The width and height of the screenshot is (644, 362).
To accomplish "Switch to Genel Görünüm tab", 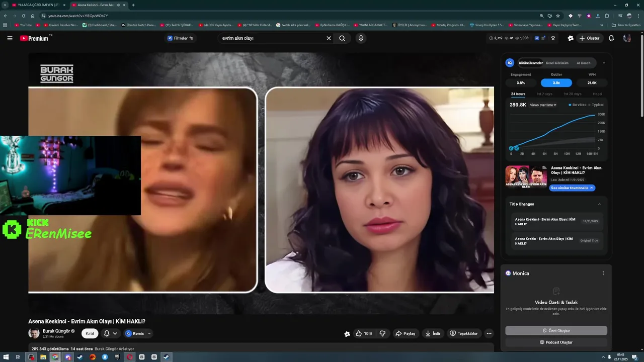I will click(x=557, y=63).
